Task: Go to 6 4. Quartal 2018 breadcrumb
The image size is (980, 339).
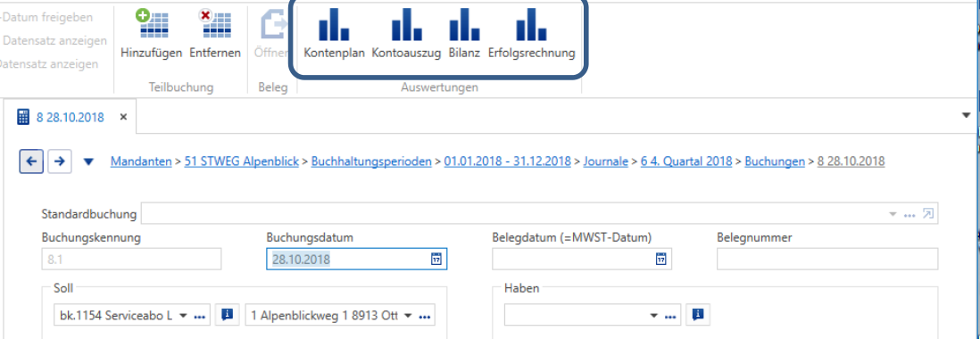Action: click(686, 161)
